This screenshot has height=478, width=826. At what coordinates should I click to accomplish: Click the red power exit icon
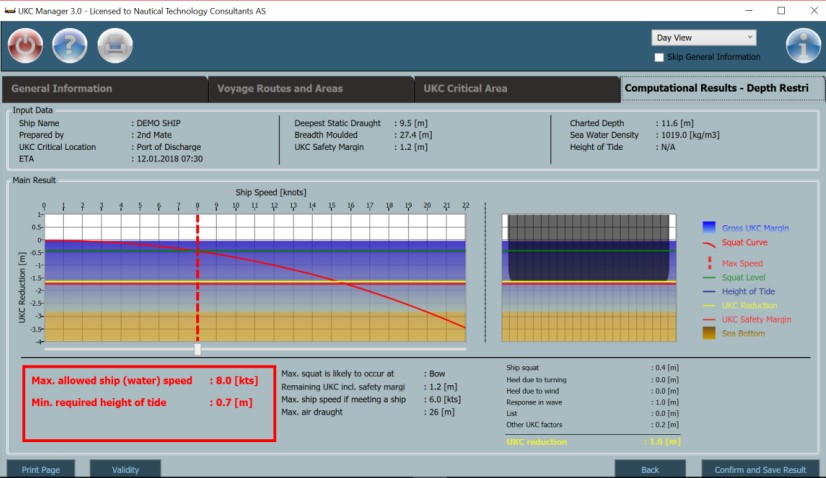25,46
